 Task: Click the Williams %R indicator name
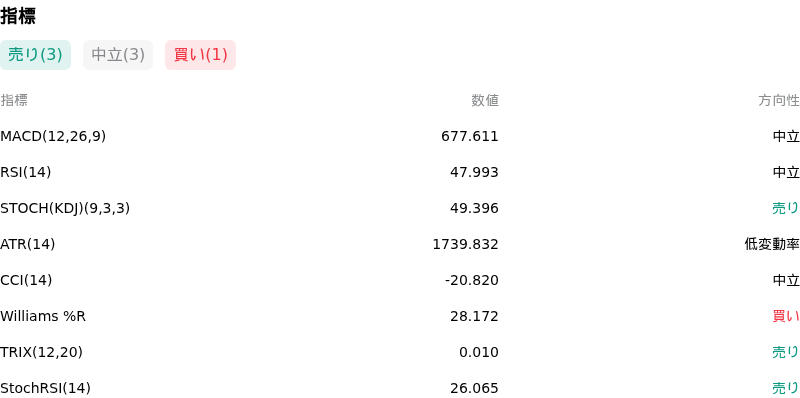tap(43, 316)
